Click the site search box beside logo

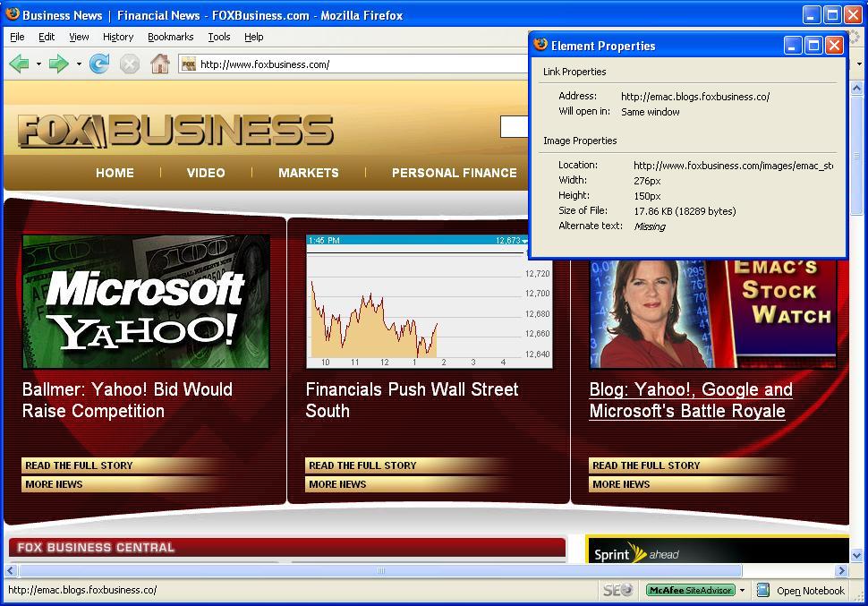pos(515,127)
